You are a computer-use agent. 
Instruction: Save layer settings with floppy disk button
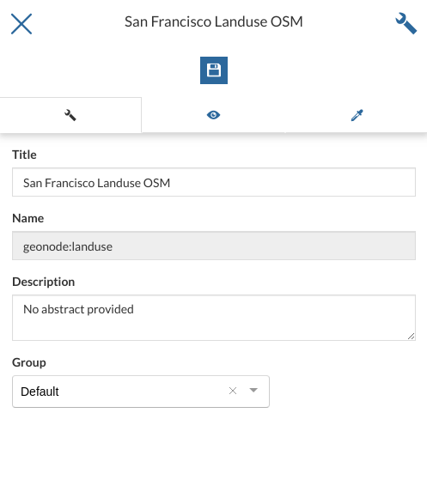214,70
